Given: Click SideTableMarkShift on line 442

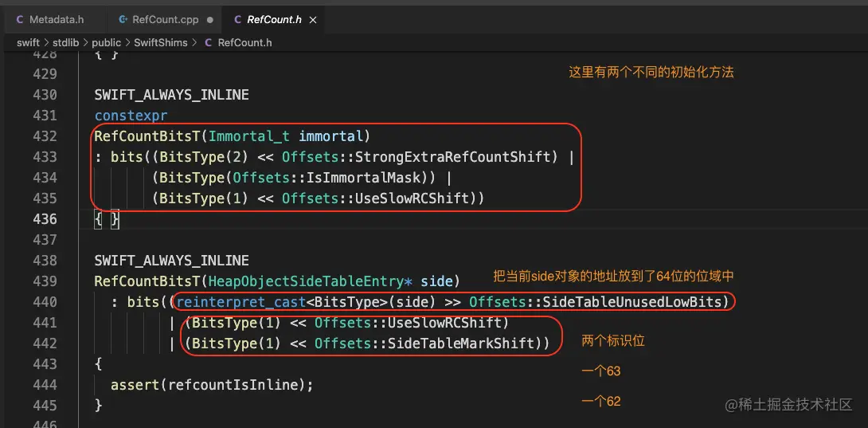Looking at the screenshot, I should (462, 344).
